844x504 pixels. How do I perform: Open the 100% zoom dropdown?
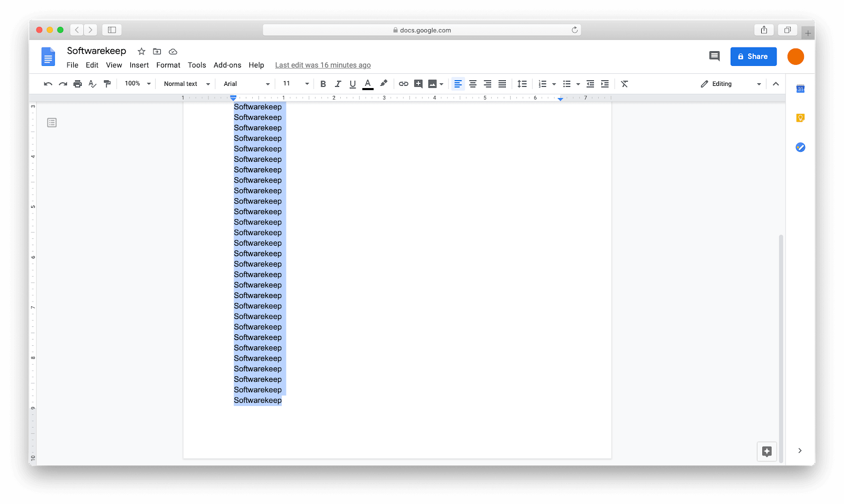coord(138,84)
